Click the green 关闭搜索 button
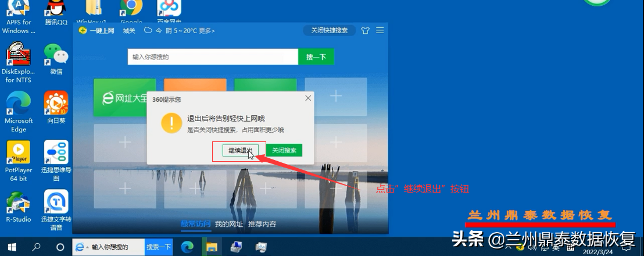 point(284,150)
